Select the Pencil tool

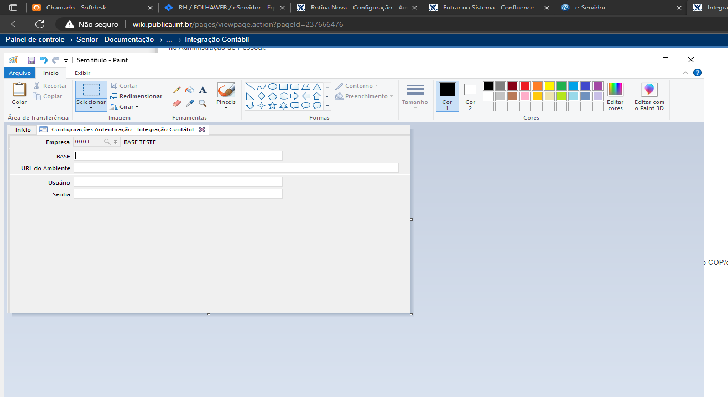(x=177, y=90)
